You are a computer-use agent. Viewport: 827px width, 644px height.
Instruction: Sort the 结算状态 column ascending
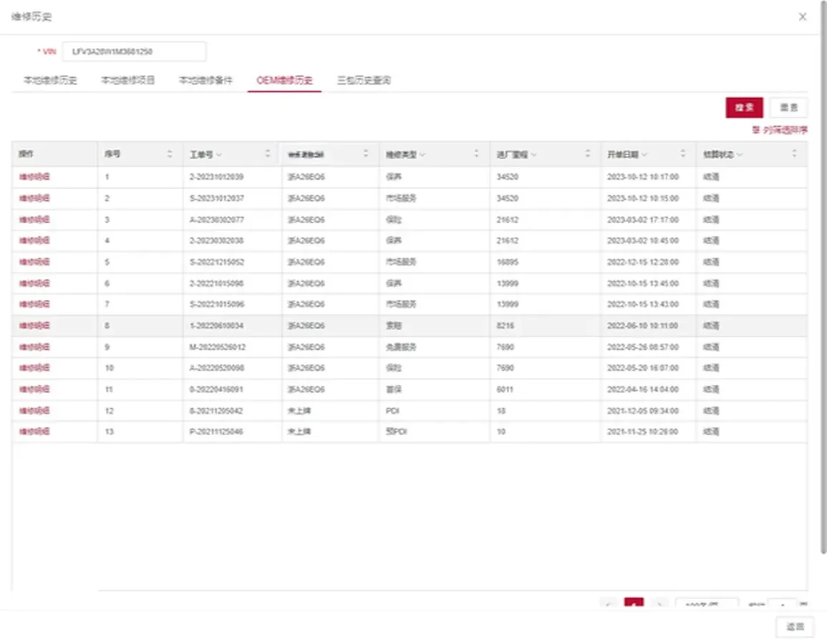[795, 150]
